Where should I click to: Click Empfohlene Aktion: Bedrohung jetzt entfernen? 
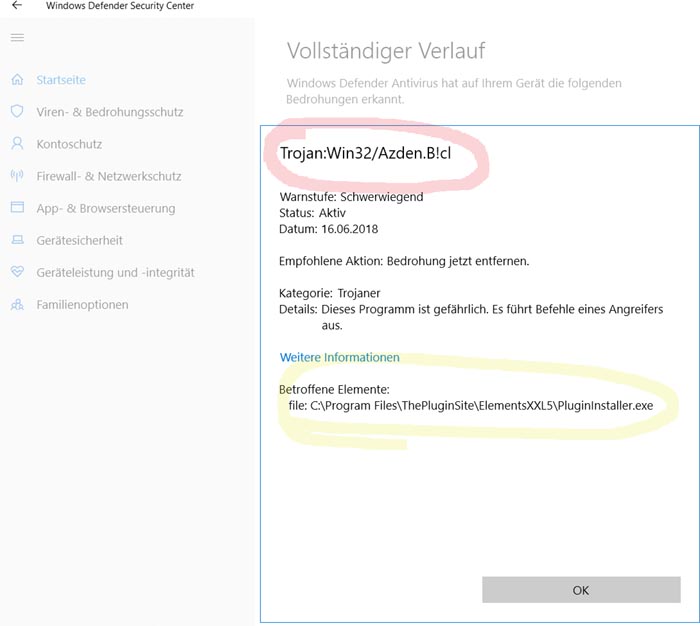coord(404,261)
